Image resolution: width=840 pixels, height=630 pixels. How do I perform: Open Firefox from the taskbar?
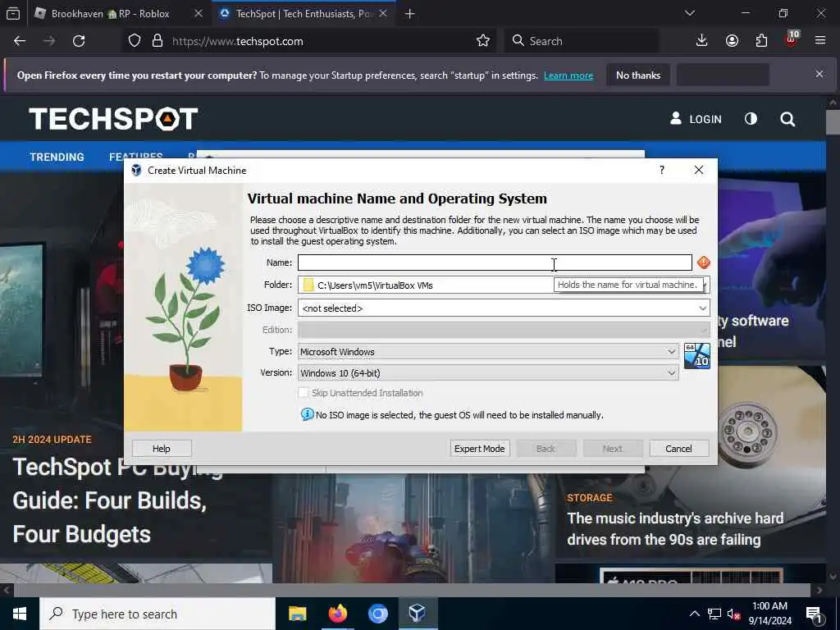(x=337, y=614)
